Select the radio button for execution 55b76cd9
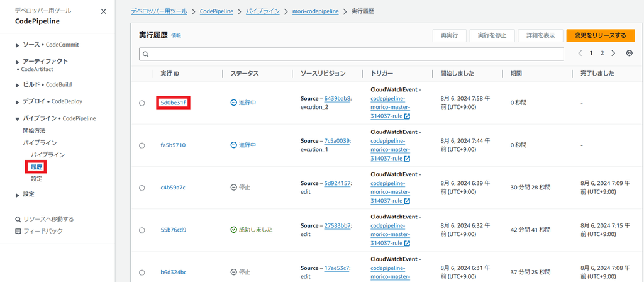Viewport: 644px width, 282px height. point(142,230)
